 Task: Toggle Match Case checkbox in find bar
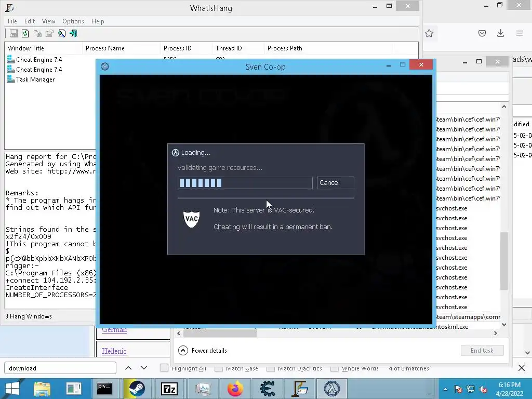pyautogui.click(x=219, y=368)
